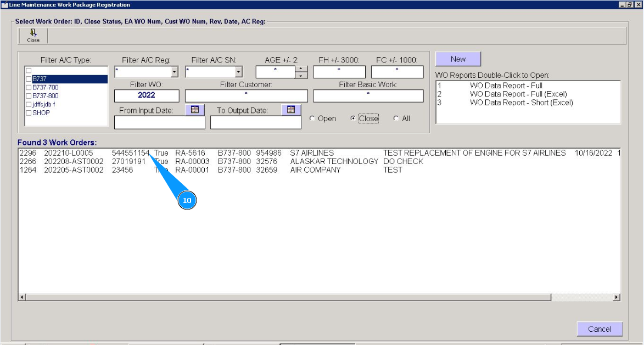Viewport: 644px width, 345px height.
Task: Select the All radio button
Action: pos(396,118)
